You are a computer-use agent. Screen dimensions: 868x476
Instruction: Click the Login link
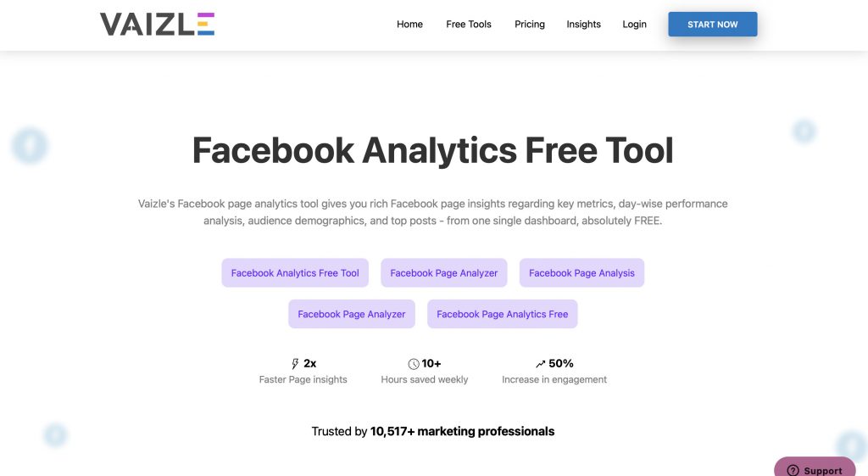(634, 25)
